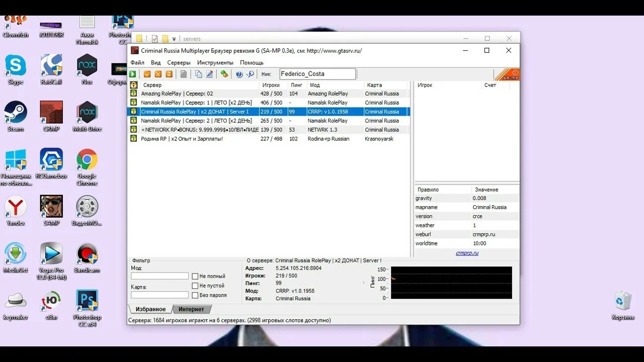The image size is (644, 362).
Task: Click the gravity rule row
Action: 467,198
